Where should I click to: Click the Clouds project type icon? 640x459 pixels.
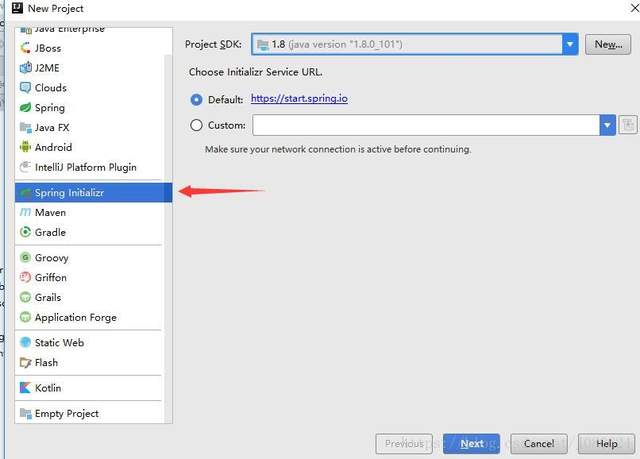(x=25, y=87)
